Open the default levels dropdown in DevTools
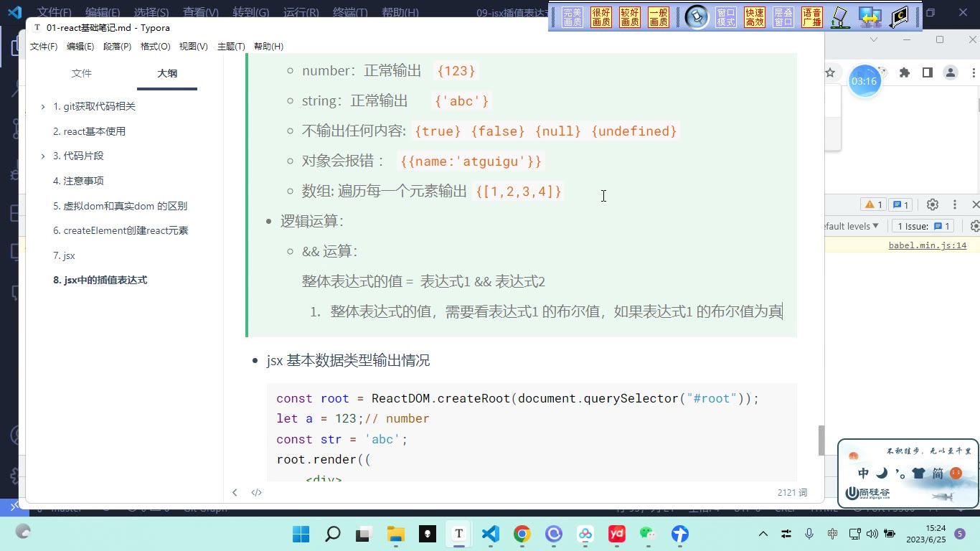This screenshot has width=980, height=551. [x=852, y=226]
